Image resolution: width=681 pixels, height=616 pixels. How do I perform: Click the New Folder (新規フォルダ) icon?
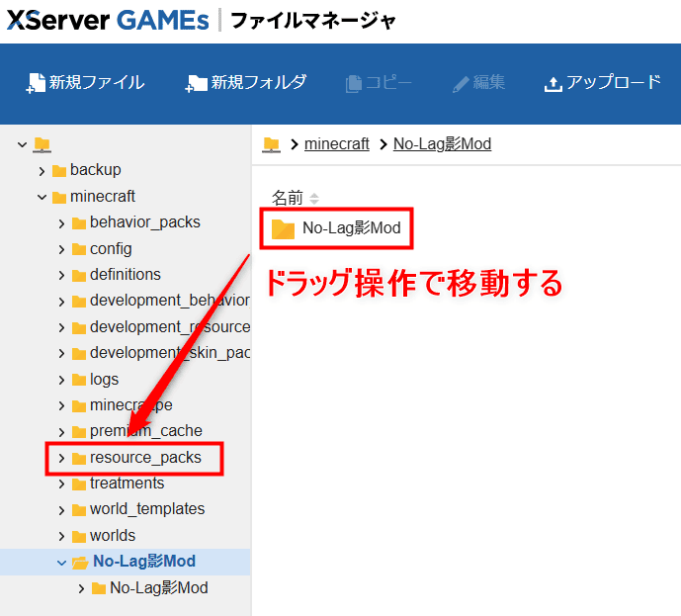tap(197, 84)
